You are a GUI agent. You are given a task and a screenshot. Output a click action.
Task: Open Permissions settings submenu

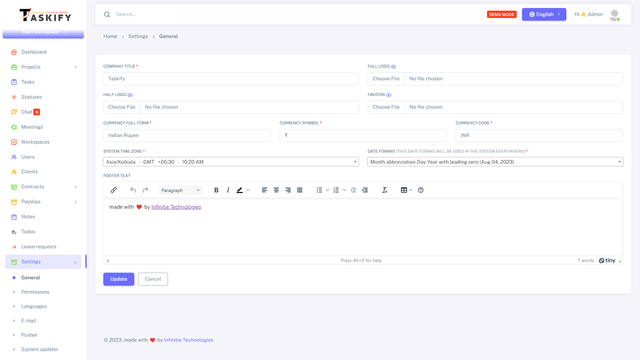pos(35,292)
